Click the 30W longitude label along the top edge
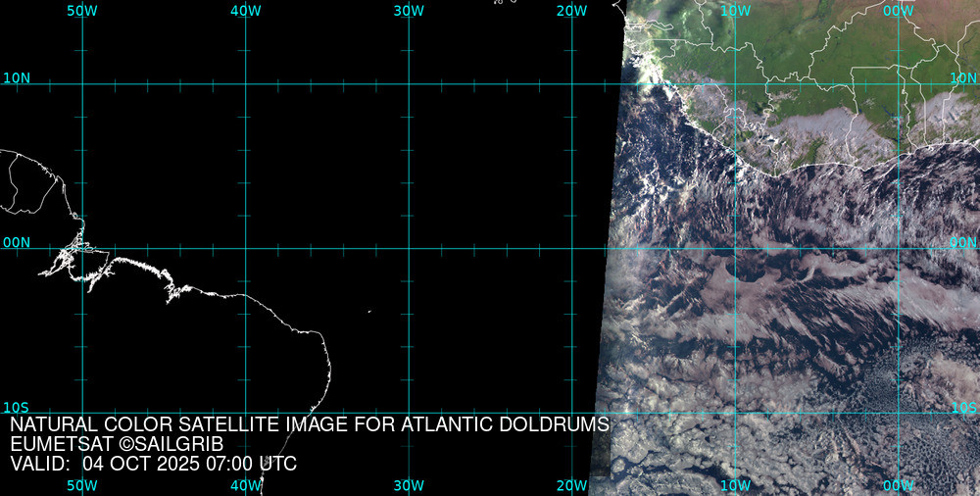980x496 pixels. coord(409,10)
